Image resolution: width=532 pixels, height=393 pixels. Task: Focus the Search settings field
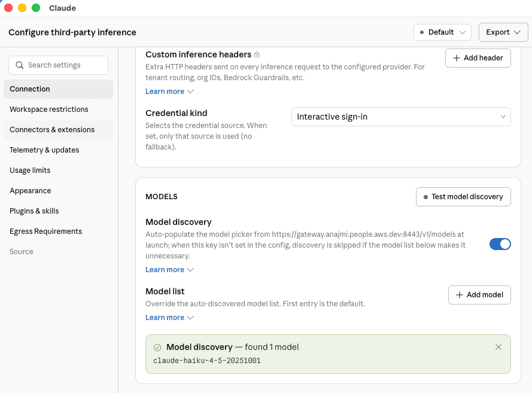(x=59, y=65)
